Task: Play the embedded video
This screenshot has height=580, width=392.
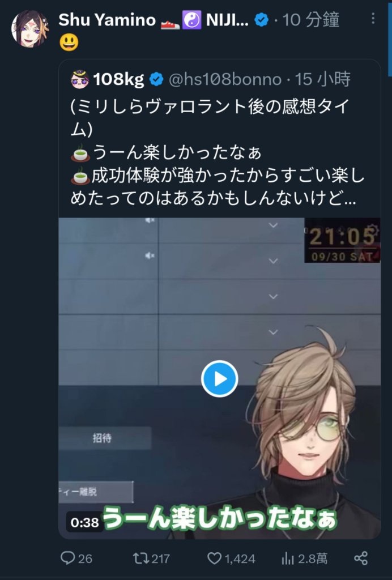Action: point(219,379)
